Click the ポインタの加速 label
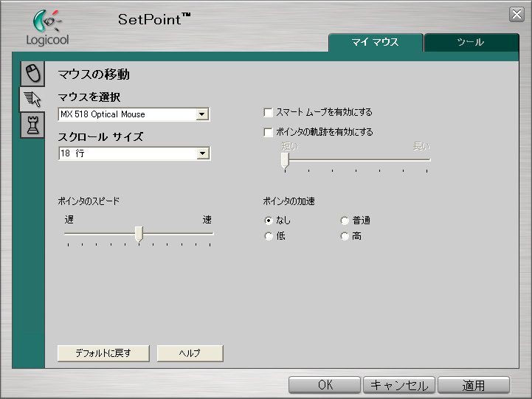The height and width of the screenshot is (399, 532). tap(289, 201)
